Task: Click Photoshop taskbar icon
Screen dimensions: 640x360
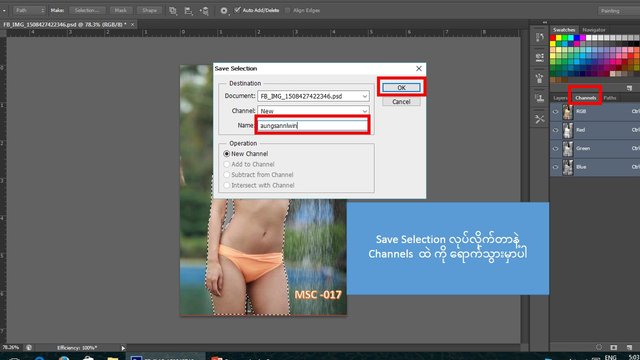Action: pyautogui.click(x=136, y=358)
